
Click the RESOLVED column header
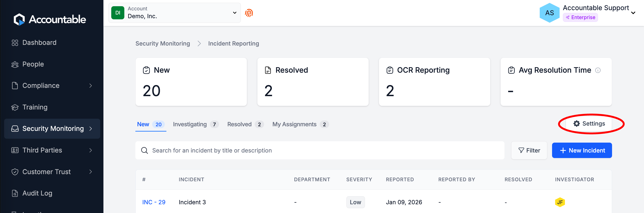518,180
